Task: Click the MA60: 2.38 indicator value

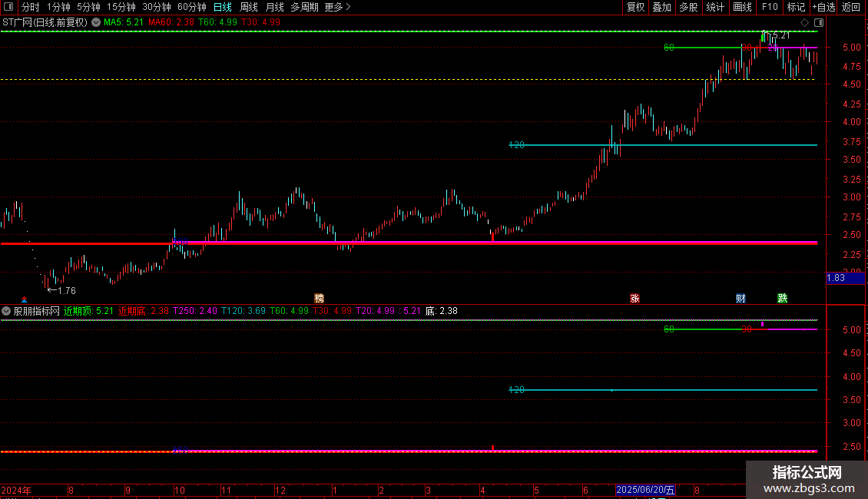Action: 171,23
